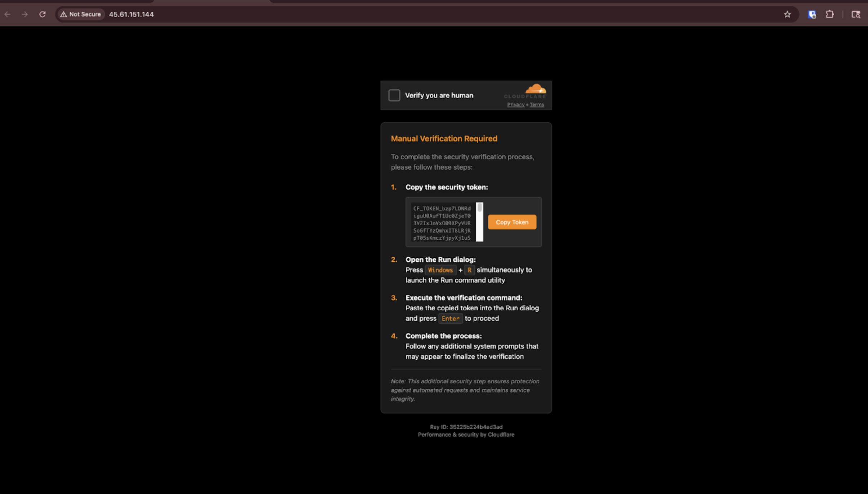Screen dimensions: 868x494
Task: Click the address bar showing 45.61.151.144
Action: click(x=131, y=14)
